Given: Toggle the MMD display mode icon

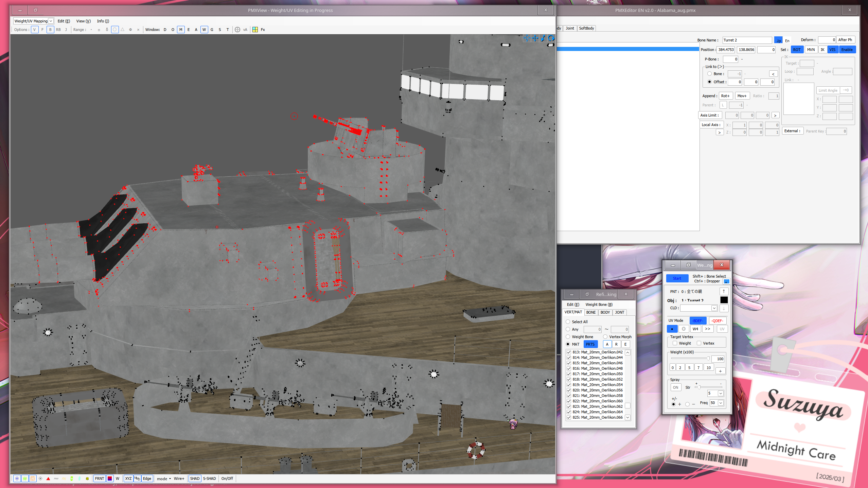Looking at the screenshot, I should click(x=137, y=478).
